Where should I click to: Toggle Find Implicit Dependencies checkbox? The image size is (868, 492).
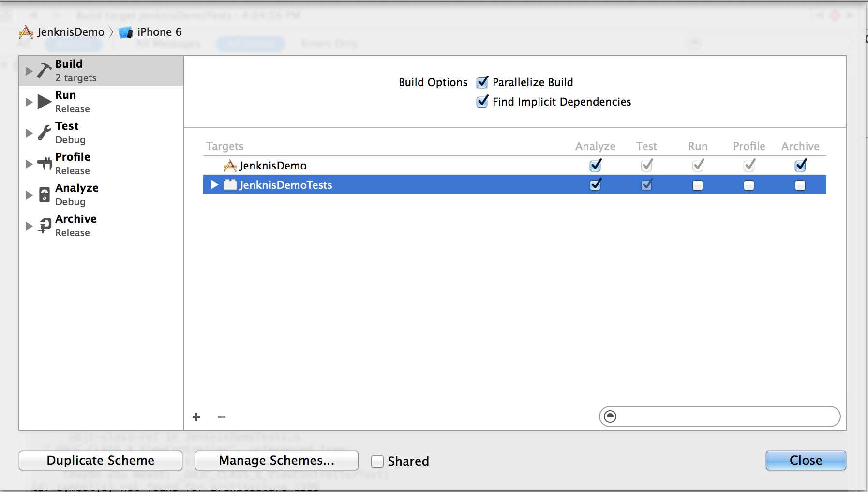tap(482, 102)
